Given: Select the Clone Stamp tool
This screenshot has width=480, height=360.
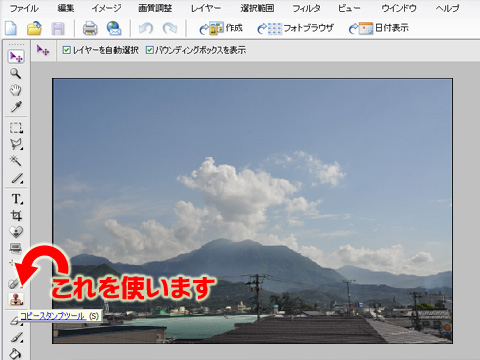Looking at the screenshot, I should [x=16, y=299].
